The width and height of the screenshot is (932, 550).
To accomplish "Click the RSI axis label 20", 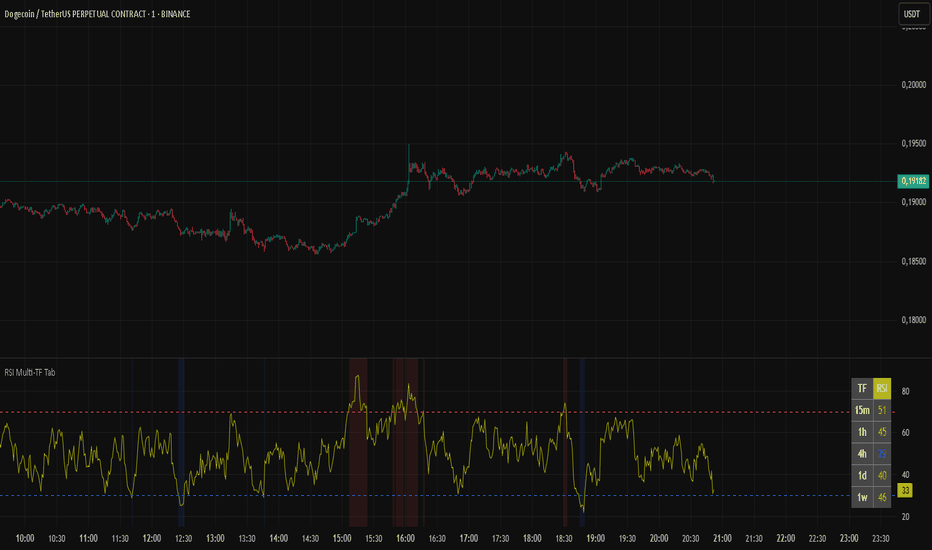I will click(x=905, y=517).
